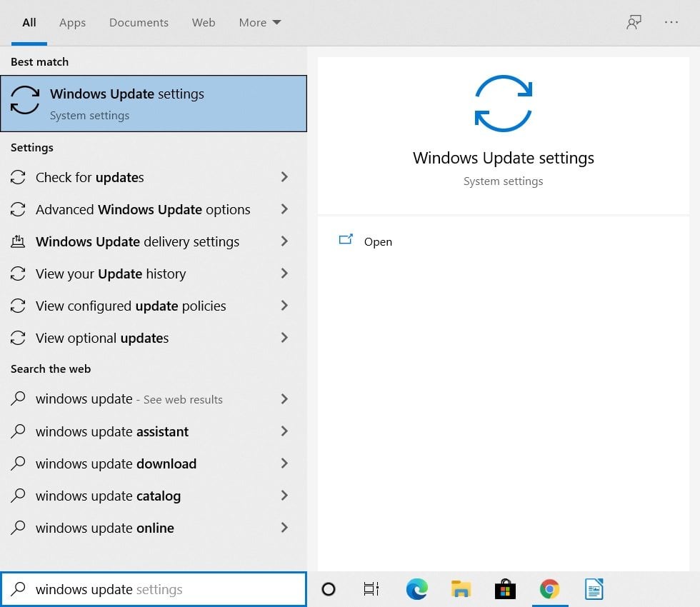Click the black sync icon of best match result

click(25, 100)
